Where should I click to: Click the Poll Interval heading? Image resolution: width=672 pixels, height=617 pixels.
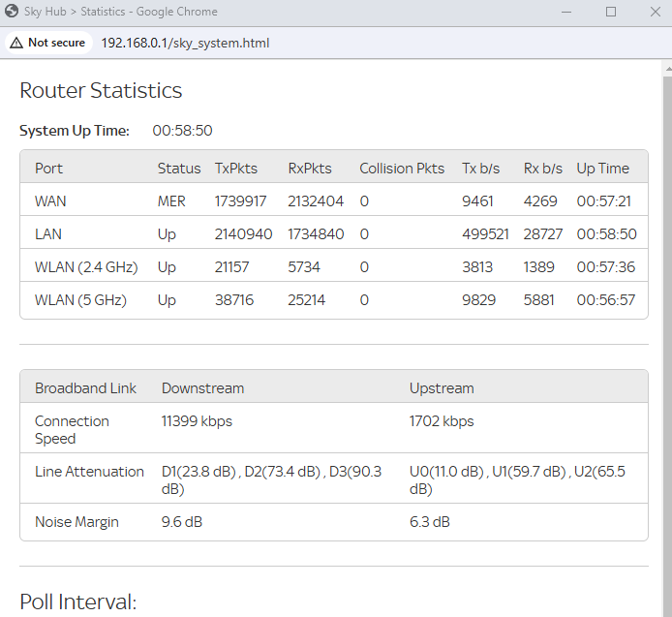click(x=77, y=602)
